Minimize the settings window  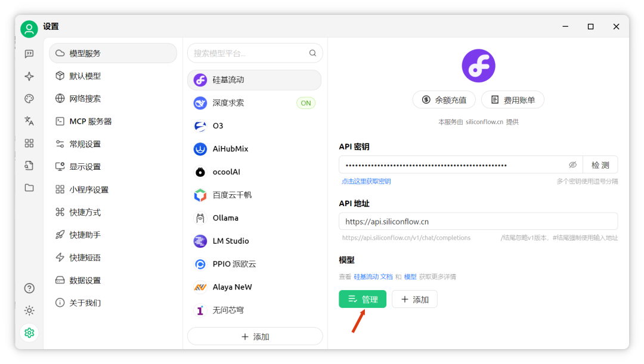(565, 27)
